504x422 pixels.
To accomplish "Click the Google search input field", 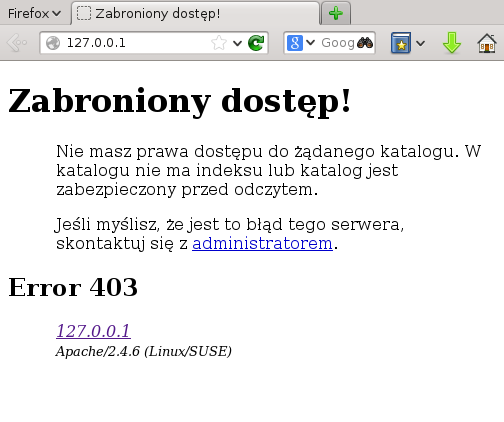I will click(x=337, y=43).
